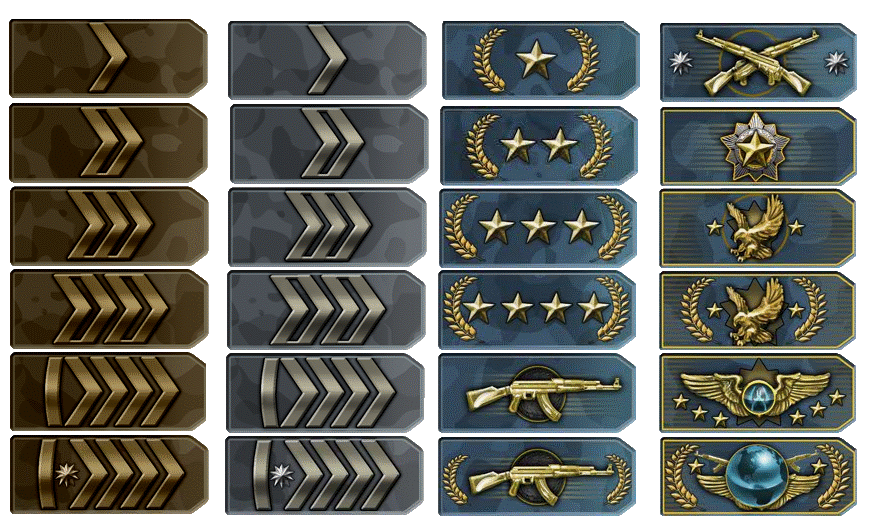
Task: Click the AK-47 with laurel wreath badge
Action: pyautogui.click(x=537, y=477)
